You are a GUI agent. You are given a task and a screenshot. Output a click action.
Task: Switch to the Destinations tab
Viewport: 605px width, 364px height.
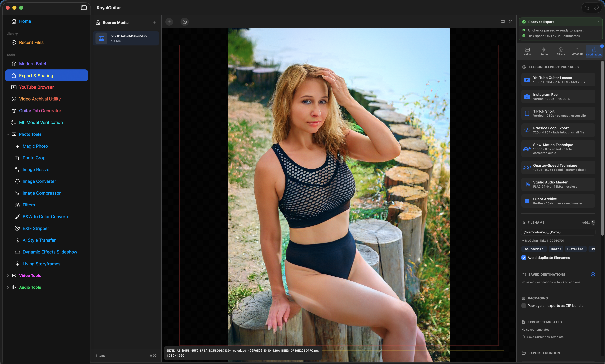coord(594,51)
